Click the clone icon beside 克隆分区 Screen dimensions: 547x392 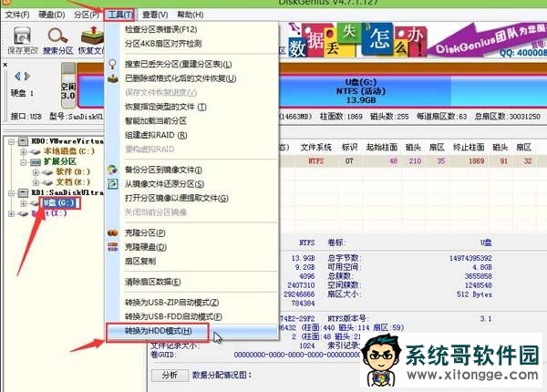point(112,232)
